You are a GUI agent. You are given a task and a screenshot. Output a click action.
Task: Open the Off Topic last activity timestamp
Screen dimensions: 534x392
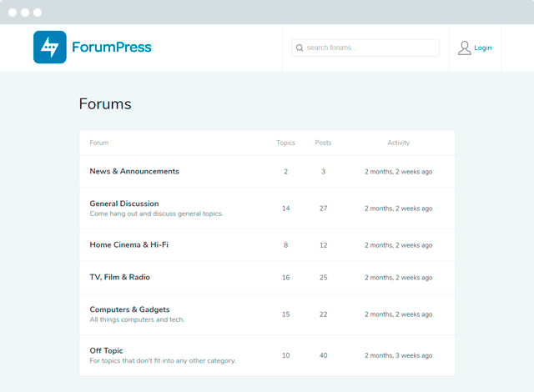[398, 355]
